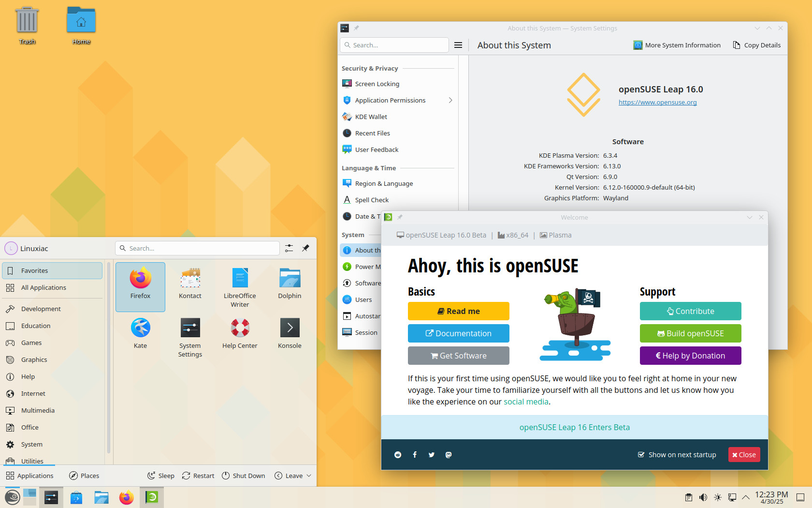Click the Build openSUSE button
812x508 pixels.
(x=690, y=333)
